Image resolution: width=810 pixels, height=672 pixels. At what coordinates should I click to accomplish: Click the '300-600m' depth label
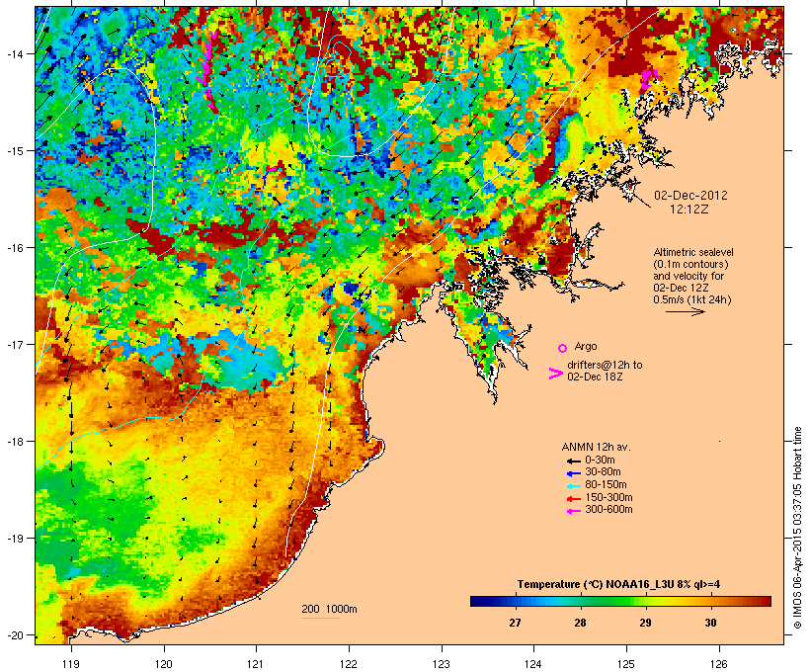(x=608, y=510)
